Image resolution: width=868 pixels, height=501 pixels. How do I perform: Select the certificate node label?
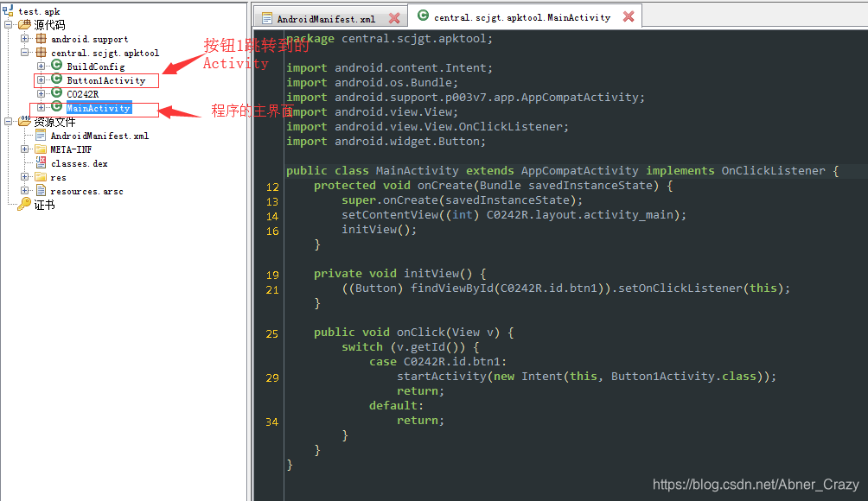[x=44, y=206]
